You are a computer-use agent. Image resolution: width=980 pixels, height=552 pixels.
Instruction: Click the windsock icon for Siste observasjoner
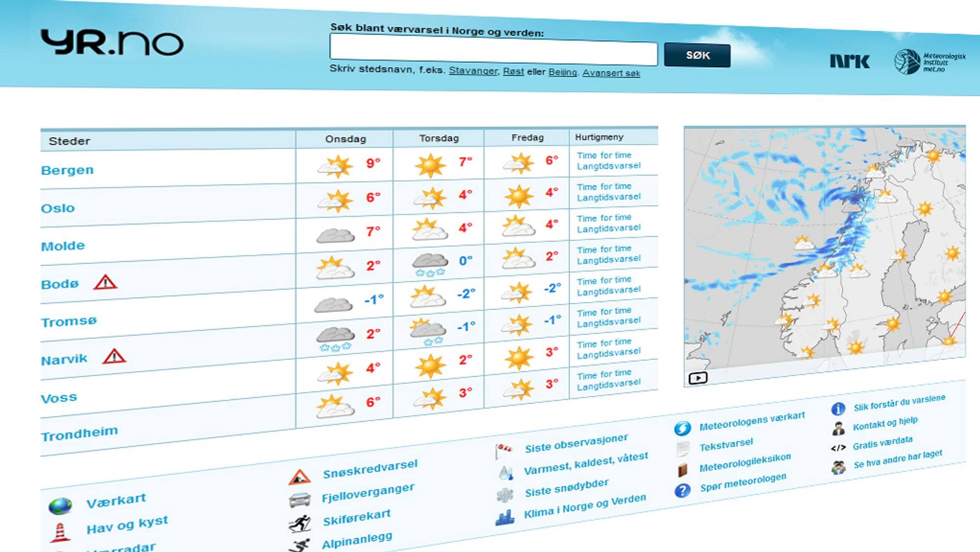504,450
